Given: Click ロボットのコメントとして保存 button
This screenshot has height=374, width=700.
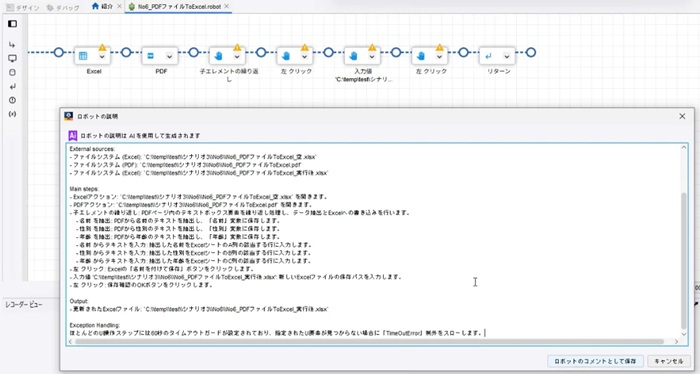Looking at the screenshot, I should [595, 361].
